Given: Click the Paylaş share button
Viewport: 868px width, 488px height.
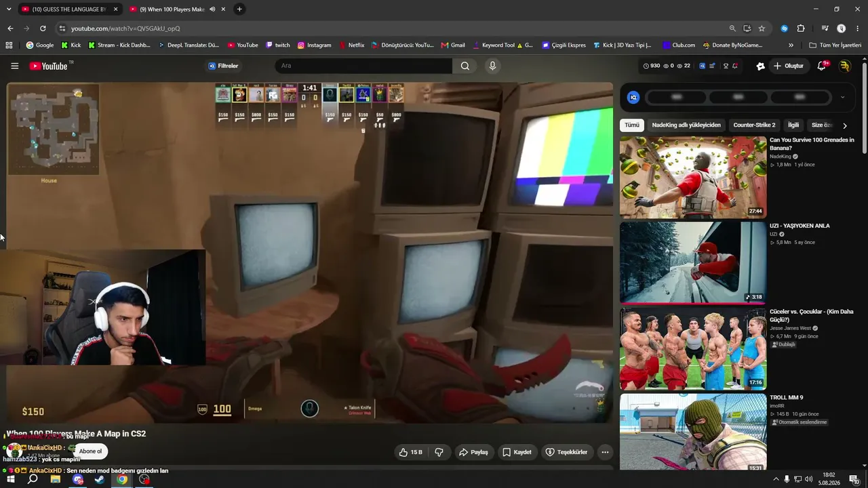Looking at the screenshot, I should (473, 452).
